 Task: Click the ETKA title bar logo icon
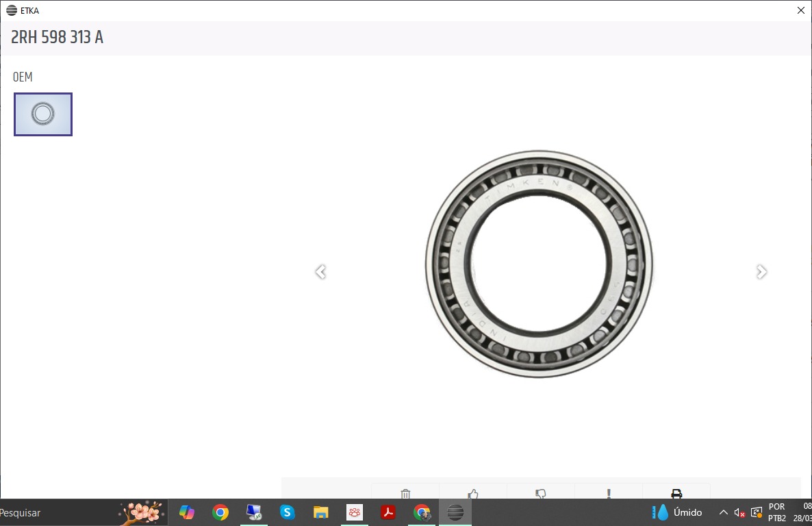[12, 10]
